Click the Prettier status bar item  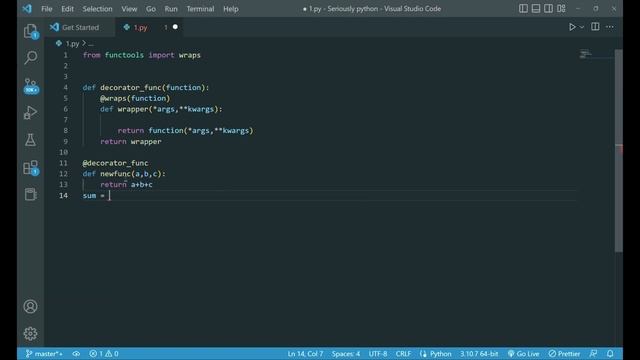(x=564, y=353)
